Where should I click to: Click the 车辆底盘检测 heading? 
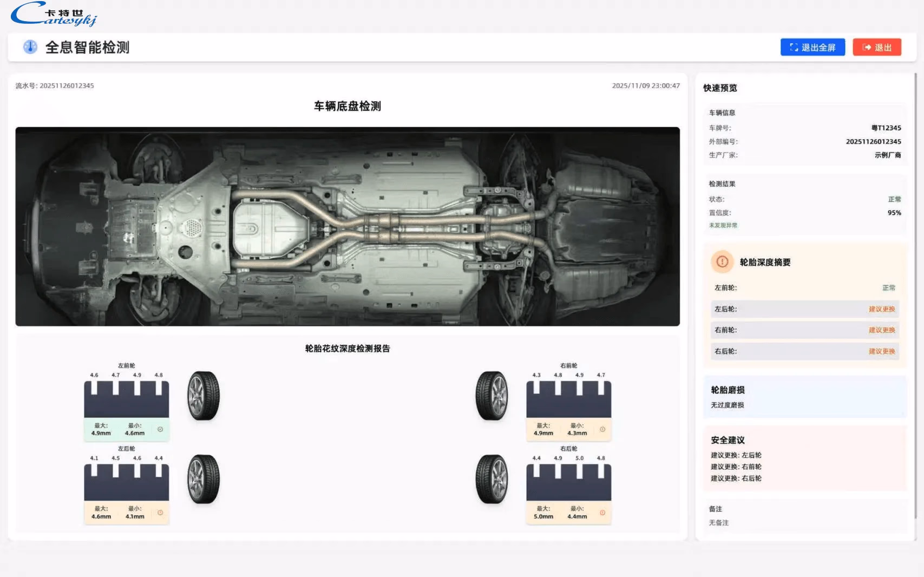point(348,106)
